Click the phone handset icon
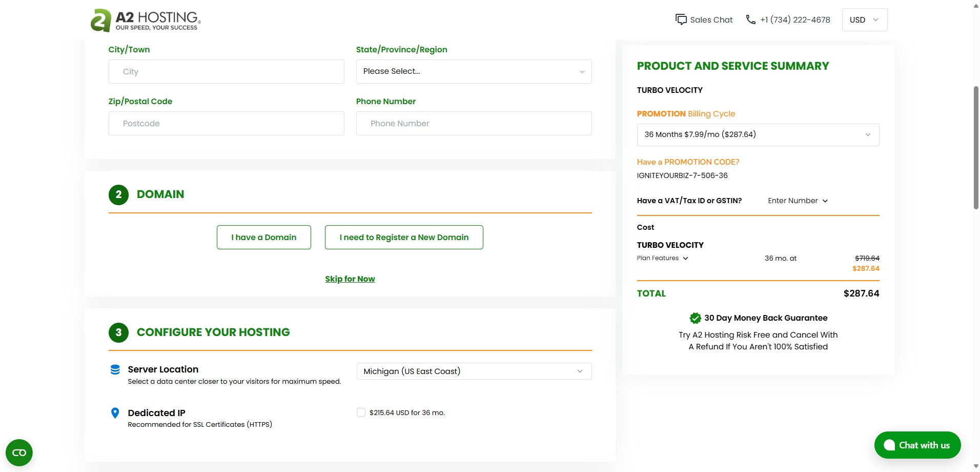Screen dimensions: 980x472 click(750, 19)
